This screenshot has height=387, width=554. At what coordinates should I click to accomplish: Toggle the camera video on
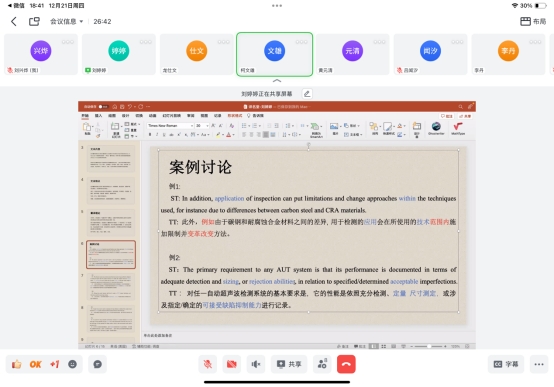coord(232,364)
